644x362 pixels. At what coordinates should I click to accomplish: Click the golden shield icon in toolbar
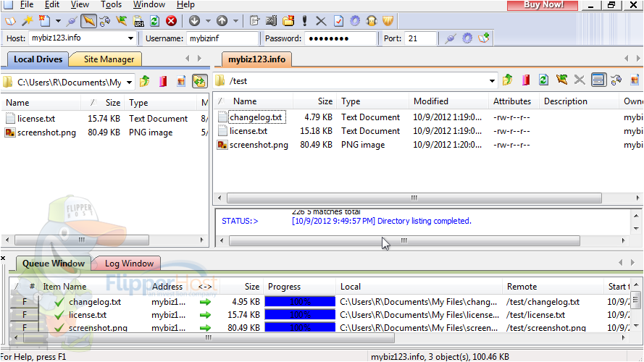point(388,20)
